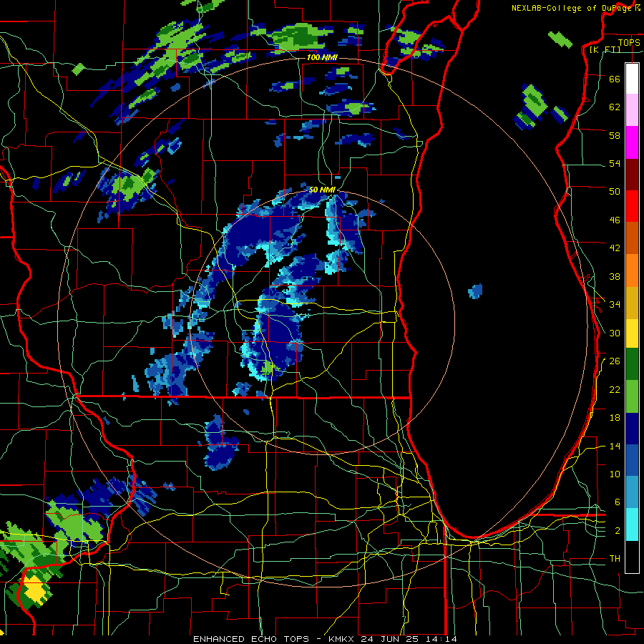Click the "34" scale label
The width and height of the screenshot is (644, 644).
click(615, 305)
